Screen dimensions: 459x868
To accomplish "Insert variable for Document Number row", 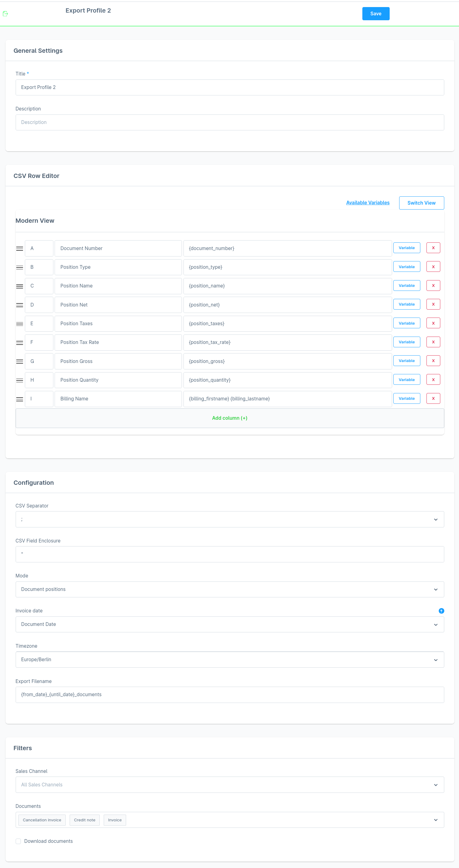I will pos(407,248).
